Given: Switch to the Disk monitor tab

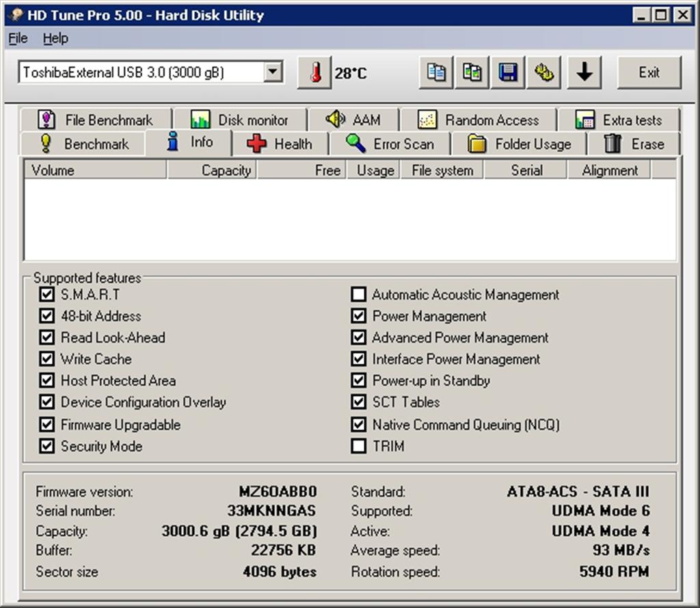Looking at the screenshot, I should pos(240,120).
